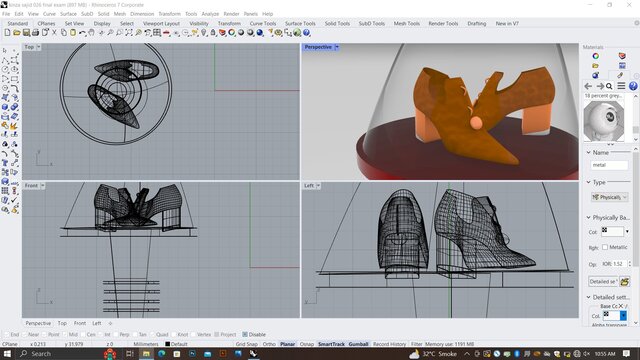
Task: Select the Pan hand tool
Action: (92, 33)
